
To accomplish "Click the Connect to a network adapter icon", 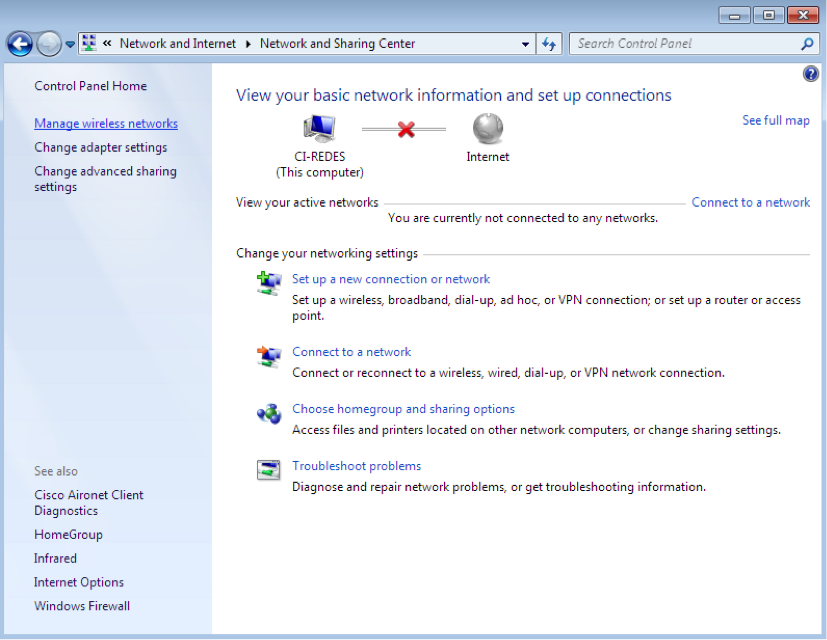I will pos(268,356).
